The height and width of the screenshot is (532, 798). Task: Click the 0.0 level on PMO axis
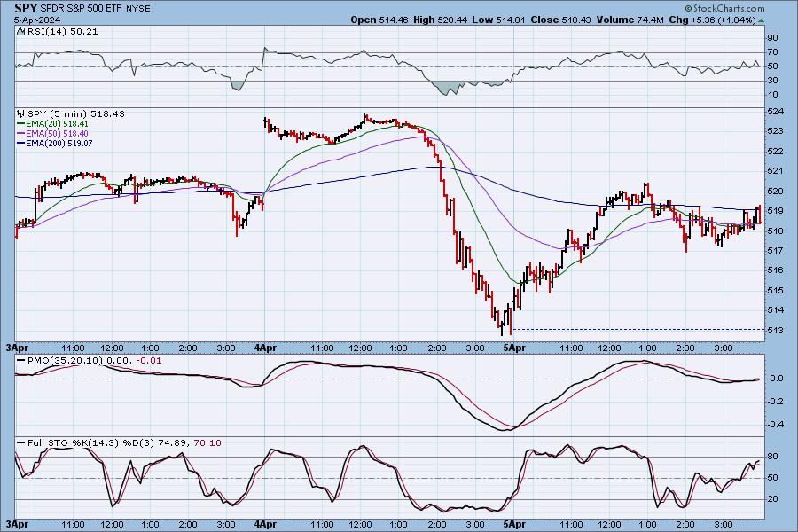[x=777, y=379]
